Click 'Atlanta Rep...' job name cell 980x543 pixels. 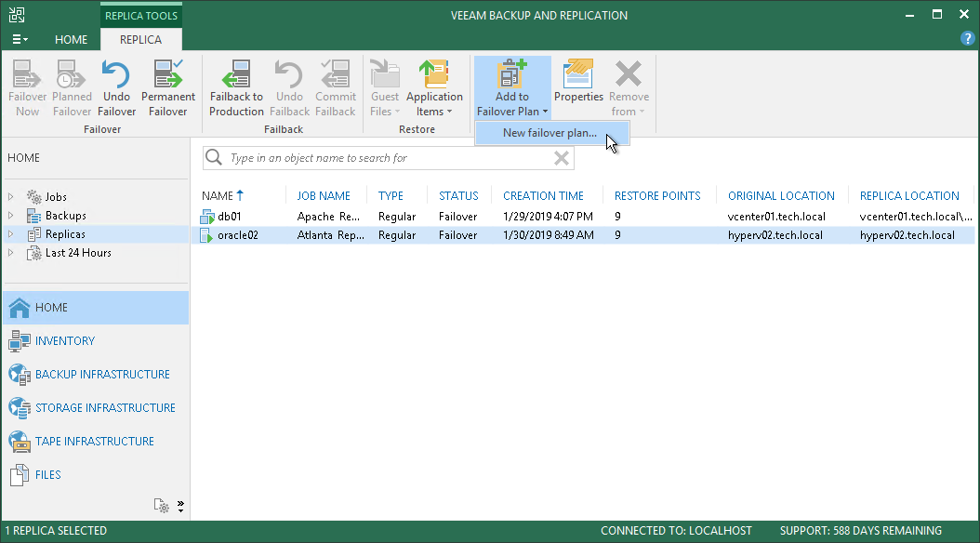point(331,235)
